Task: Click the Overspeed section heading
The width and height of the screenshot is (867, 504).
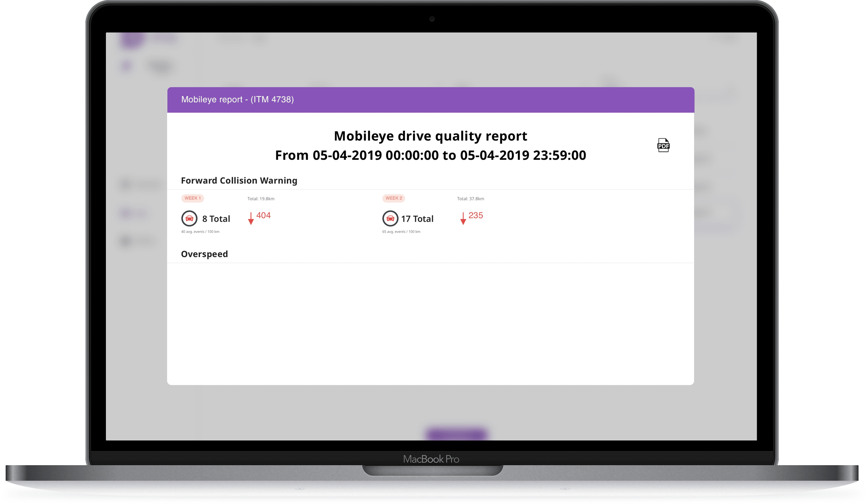Action: (204, 254)
